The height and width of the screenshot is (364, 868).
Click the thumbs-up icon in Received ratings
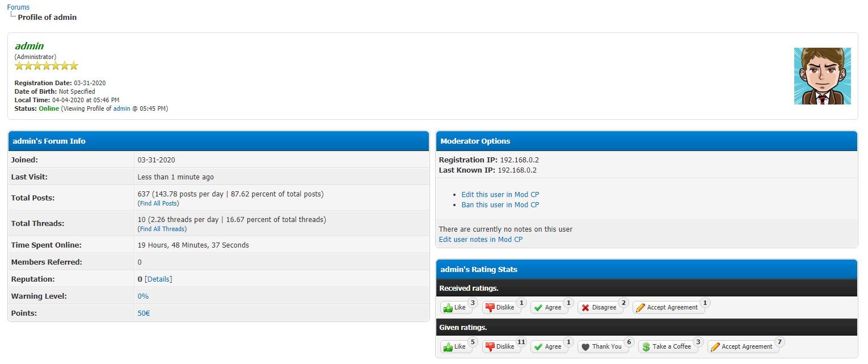(448, 308)
